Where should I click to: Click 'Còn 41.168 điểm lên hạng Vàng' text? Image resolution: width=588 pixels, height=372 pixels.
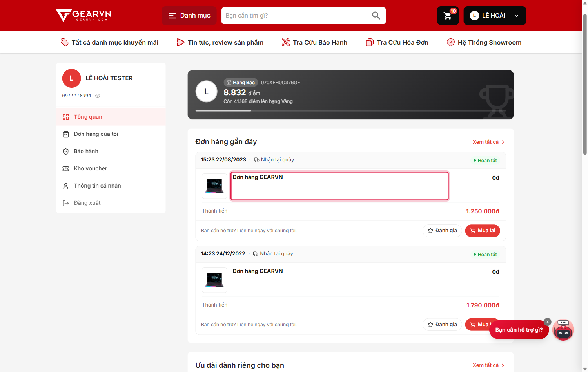pos(258,101)
